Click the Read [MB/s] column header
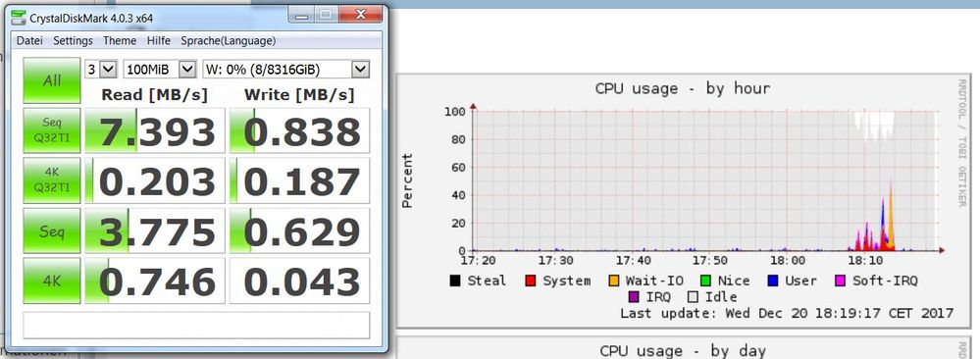The height and width of the screenshot is (359, 980). [154, 95]
